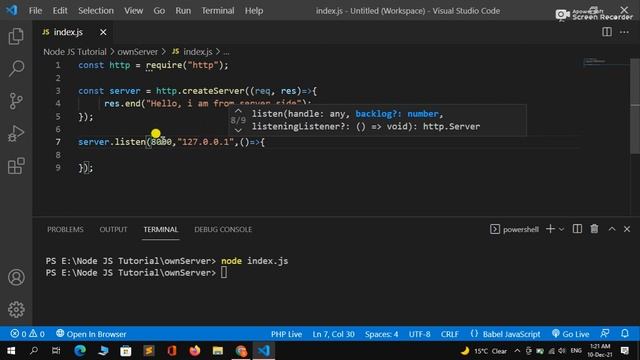
Task: Open the Terminal menu
Action: point(218,11)
